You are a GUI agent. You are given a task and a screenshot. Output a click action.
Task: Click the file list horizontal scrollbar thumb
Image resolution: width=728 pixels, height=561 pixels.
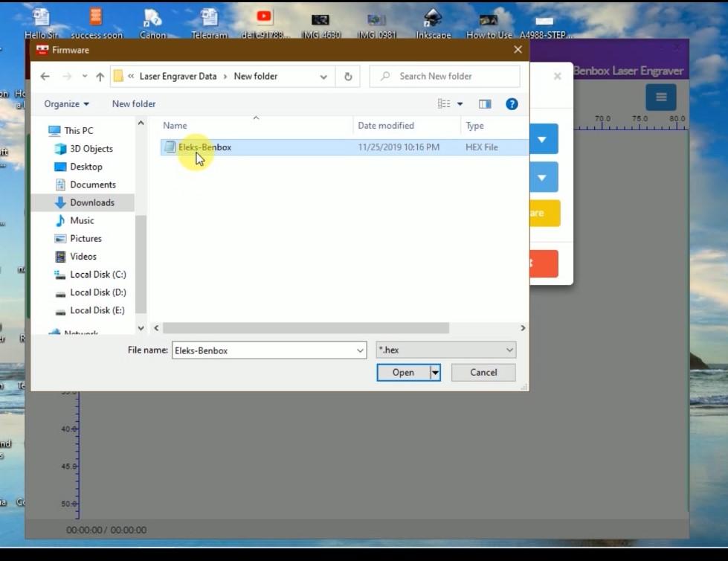tap(306, 328)
